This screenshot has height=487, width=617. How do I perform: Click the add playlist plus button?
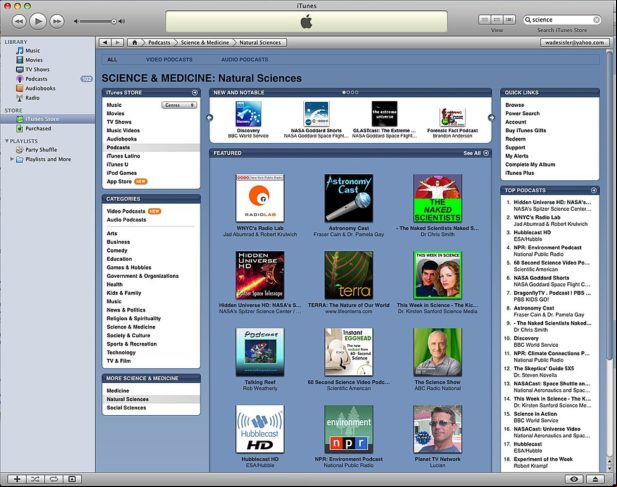[17, 479]
